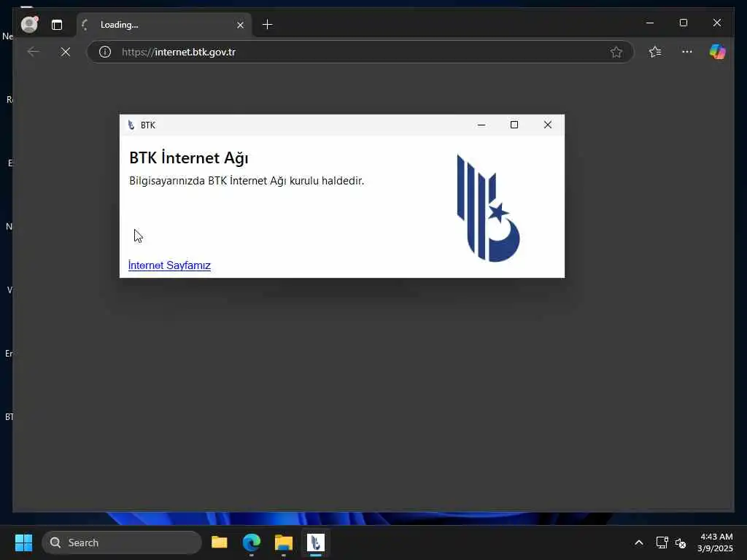The height and width of the screenshot is (560, 747).
Task: Select the Loading... browser tab
Action: (163, 25)
